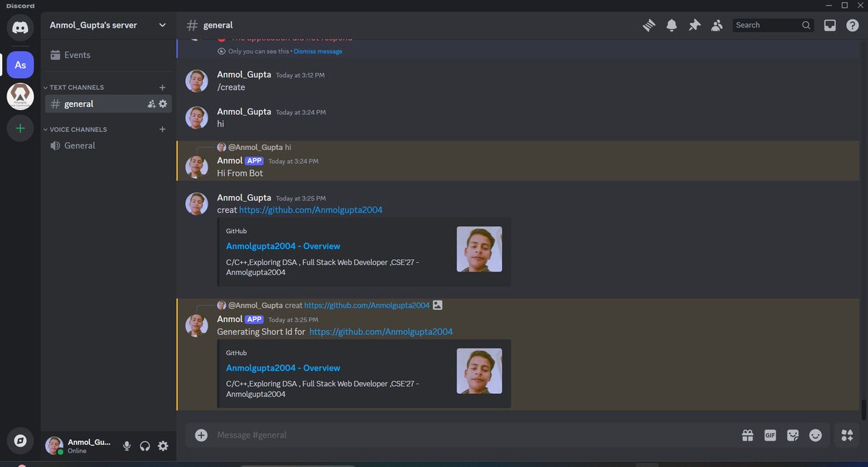Open the second server with logo avatar

(x=20, y=96)
